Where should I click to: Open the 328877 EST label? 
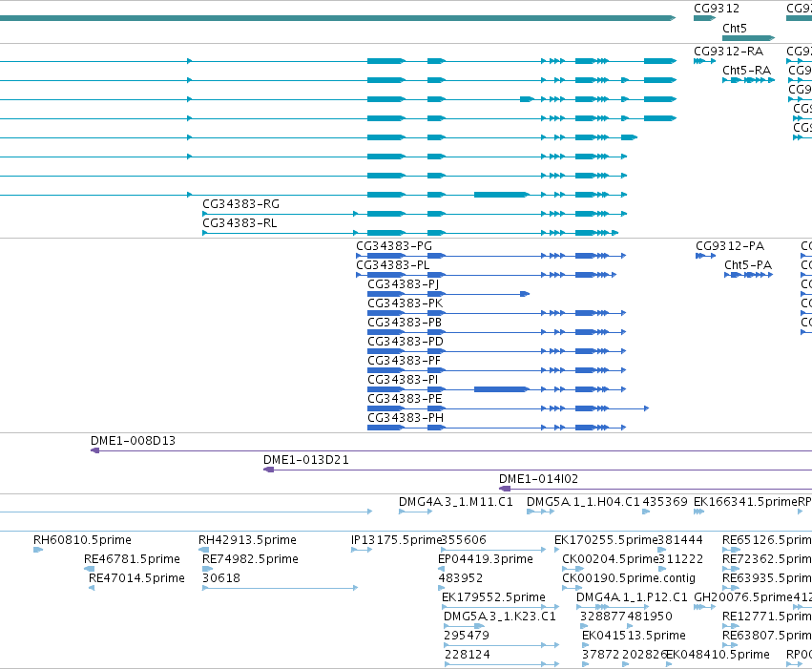click(603, 617)
